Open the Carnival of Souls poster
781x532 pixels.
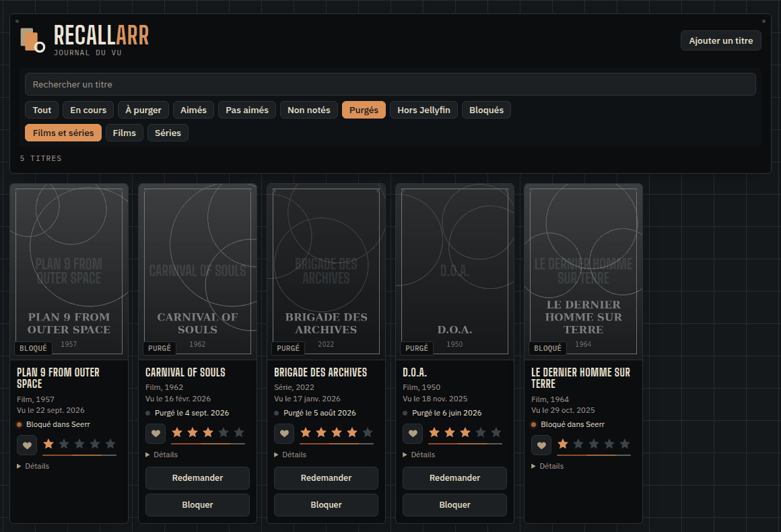(197, 271)
